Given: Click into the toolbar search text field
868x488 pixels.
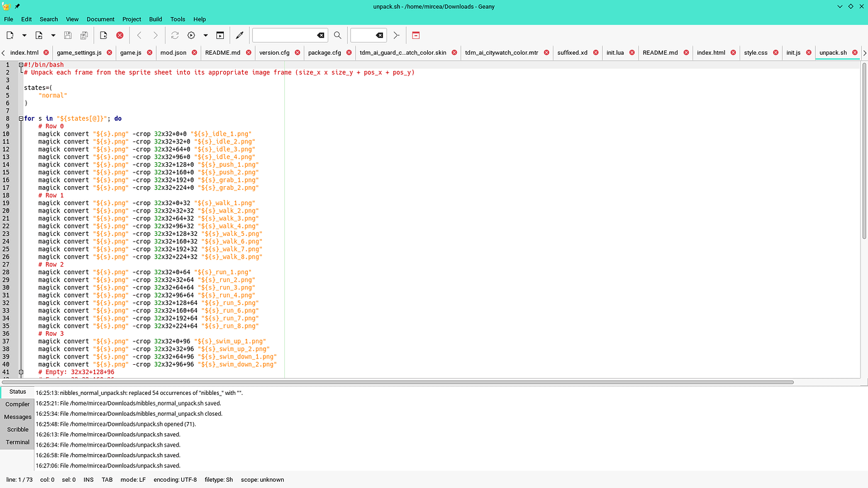Looking at the screenshot, I should 284,36.
